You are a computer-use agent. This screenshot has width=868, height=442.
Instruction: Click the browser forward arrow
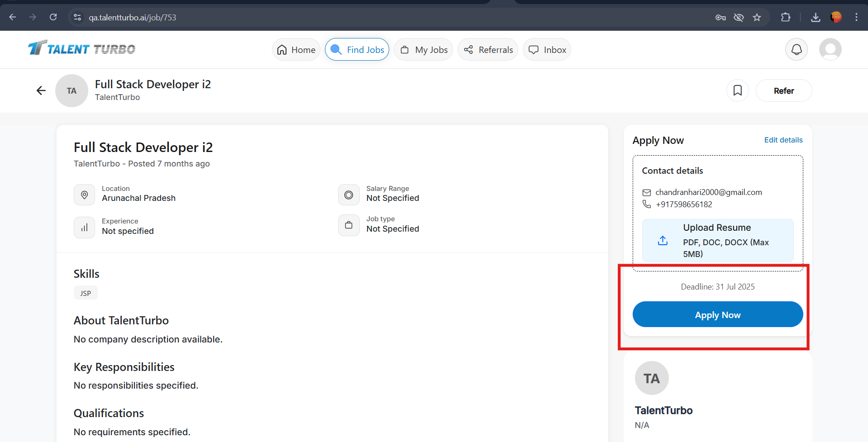pos(33,17)
